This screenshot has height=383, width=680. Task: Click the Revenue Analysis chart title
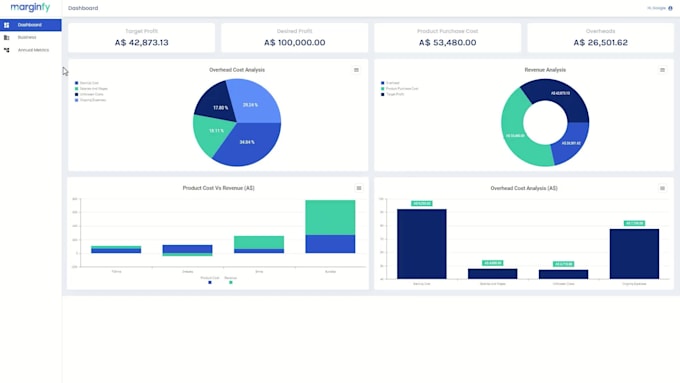pyautogui.click(x=545, y=70)
